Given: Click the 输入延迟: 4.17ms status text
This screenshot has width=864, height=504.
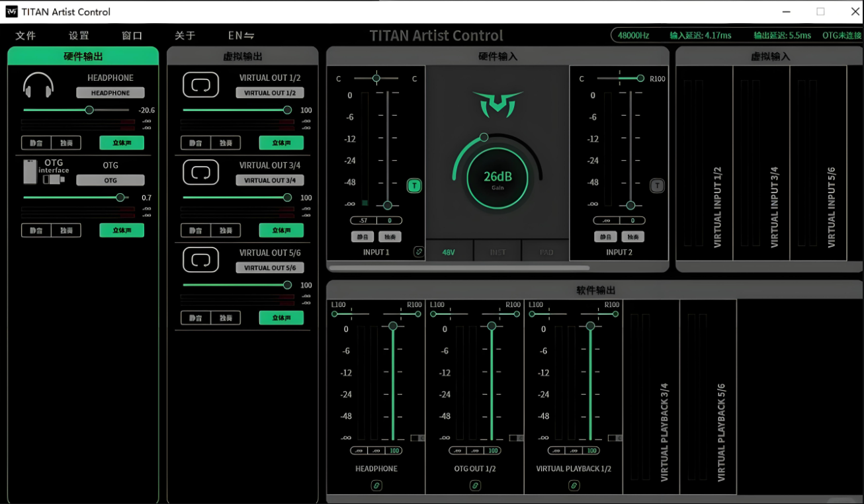Looking at the screenshot, I should pos(701,36).
